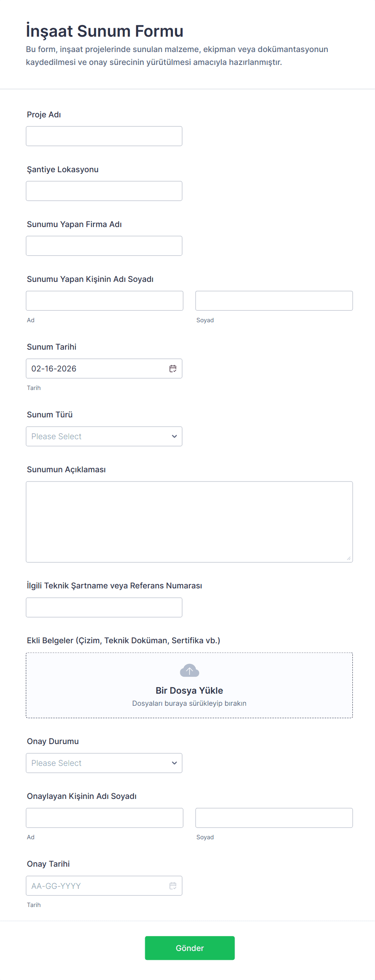Click the cloud upload icon
Screen dimensions: 375x980
pyautogui.click(x=190, y=670)
